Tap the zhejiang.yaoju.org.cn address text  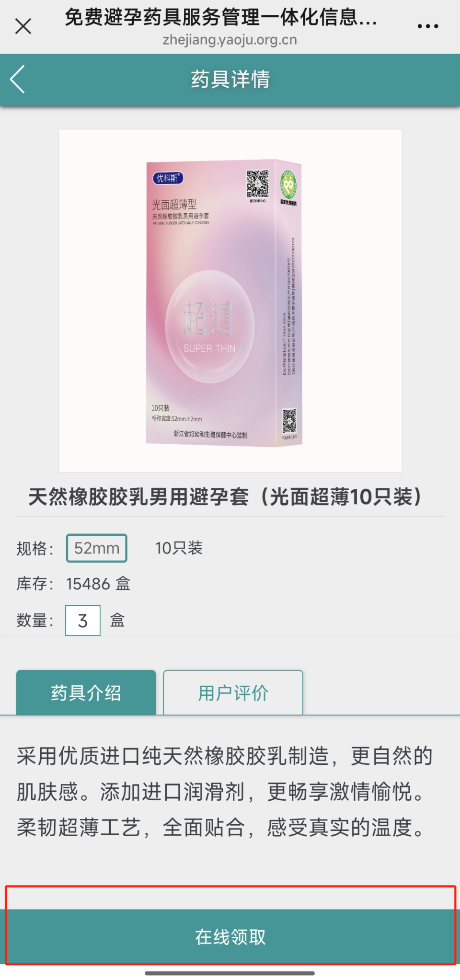pos(230,40)
